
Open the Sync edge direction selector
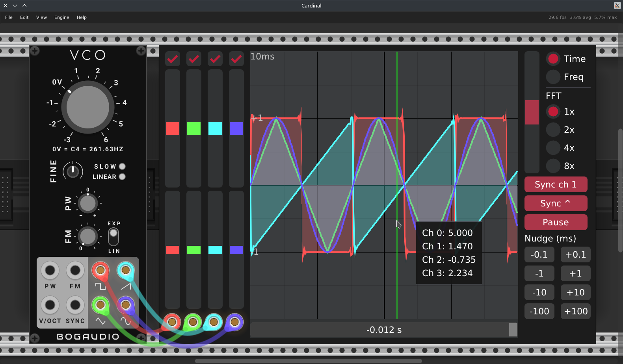556,203
